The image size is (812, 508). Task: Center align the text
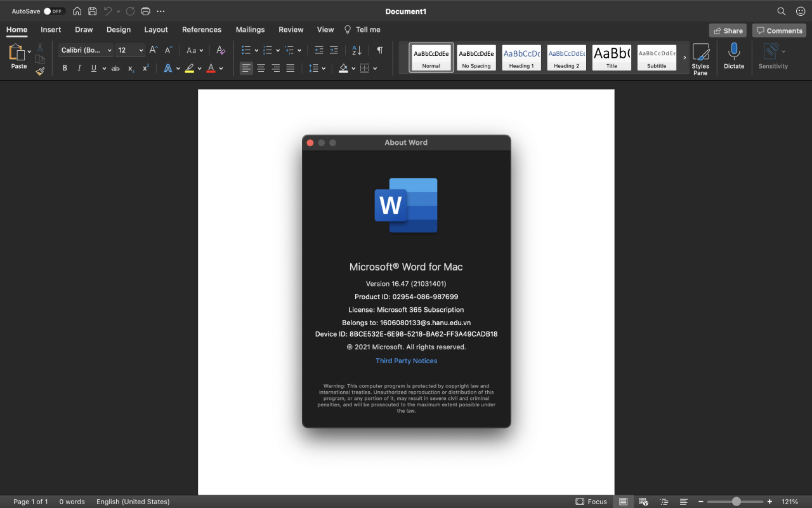pos(261,68)
